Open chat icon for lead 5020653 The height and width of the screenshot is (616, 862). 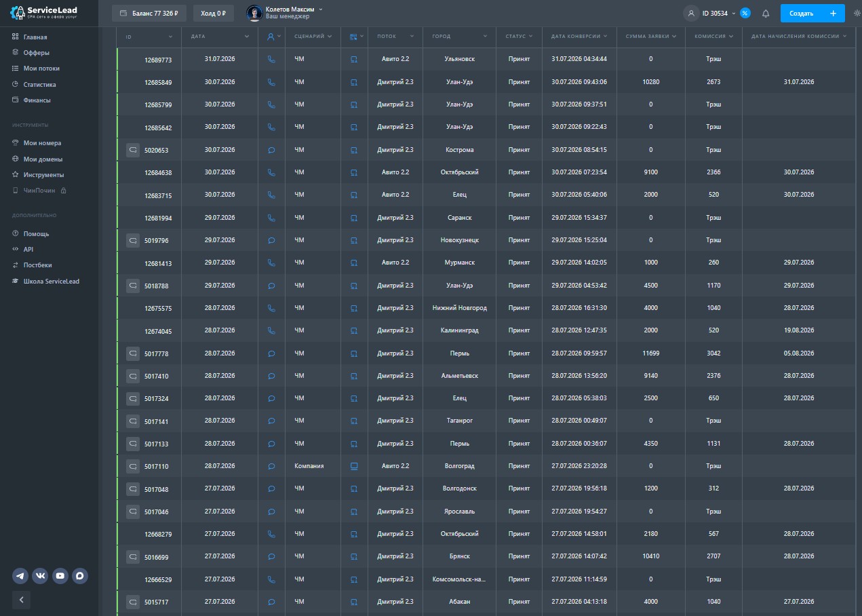[x=133, y=149]
